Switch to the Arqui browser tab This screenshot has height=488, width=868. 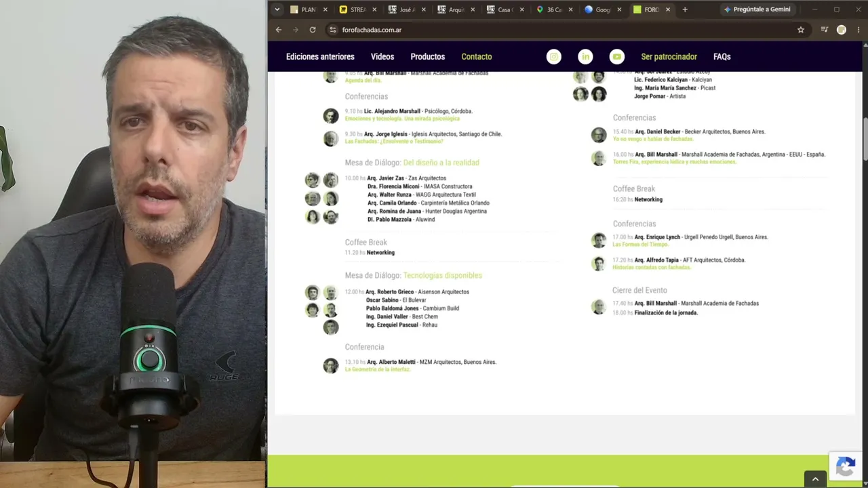(456, 9)
